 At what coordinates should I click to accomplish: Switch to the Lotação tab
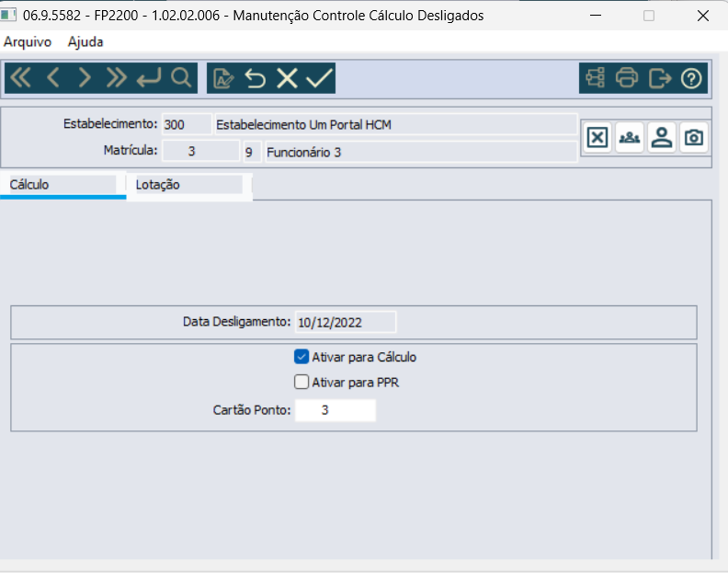point(189,185)
